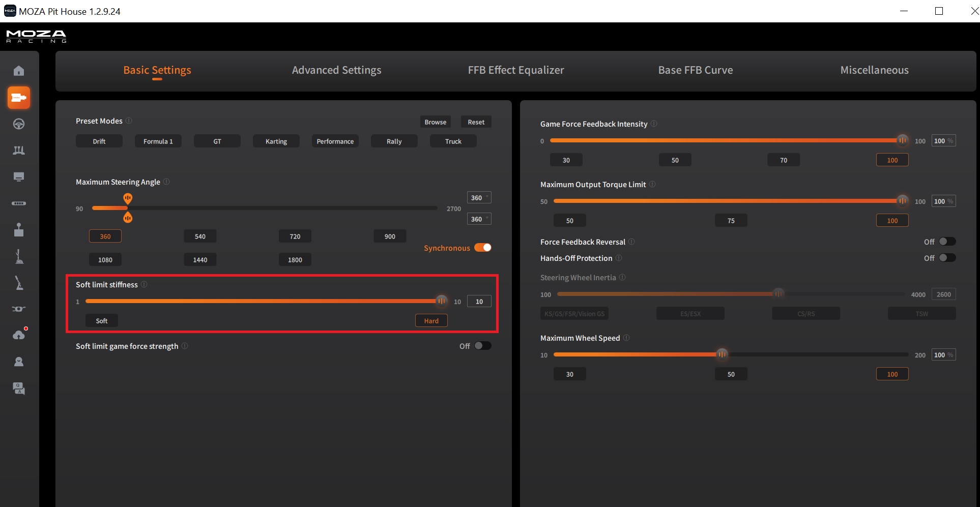
Task: Click the Soft limit stiffness value field
Action: click(x=479, y=302)
